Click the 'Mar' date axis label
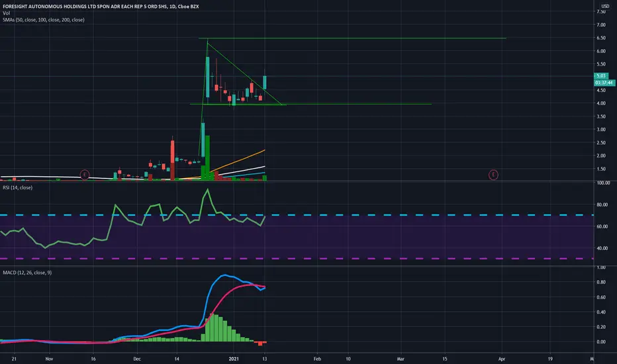 pyautogui.click(x=401, y=359)
